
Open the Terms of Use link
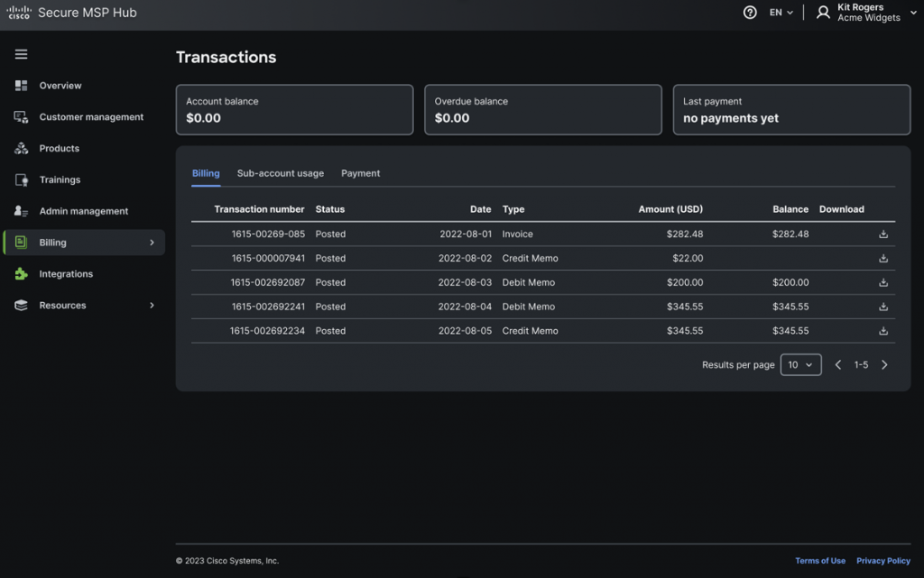pyautogui.click(x=819, y=561)
